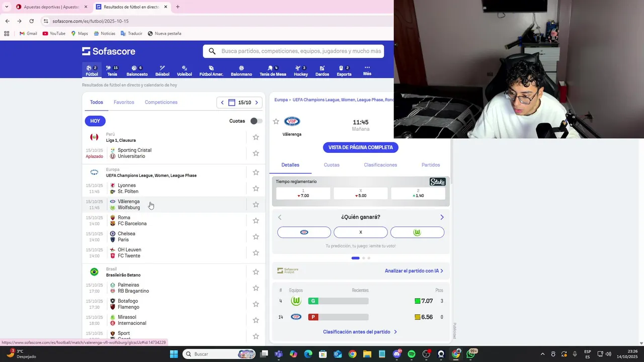The height and width of the screenshot is (362, 644).
Task: Select the Cuotas tab in match panel
Action: [332, 165]
